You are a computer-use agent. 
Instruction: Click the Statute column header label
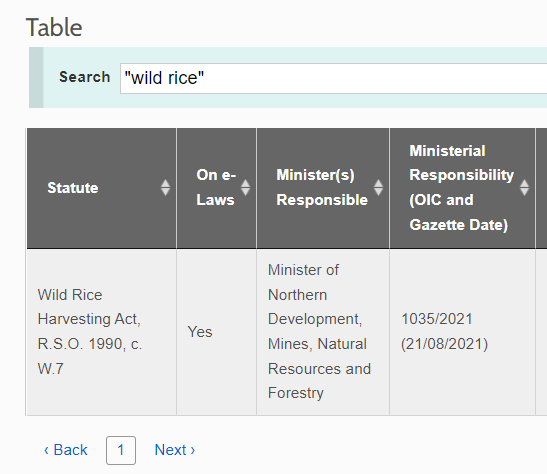(73, 188)
